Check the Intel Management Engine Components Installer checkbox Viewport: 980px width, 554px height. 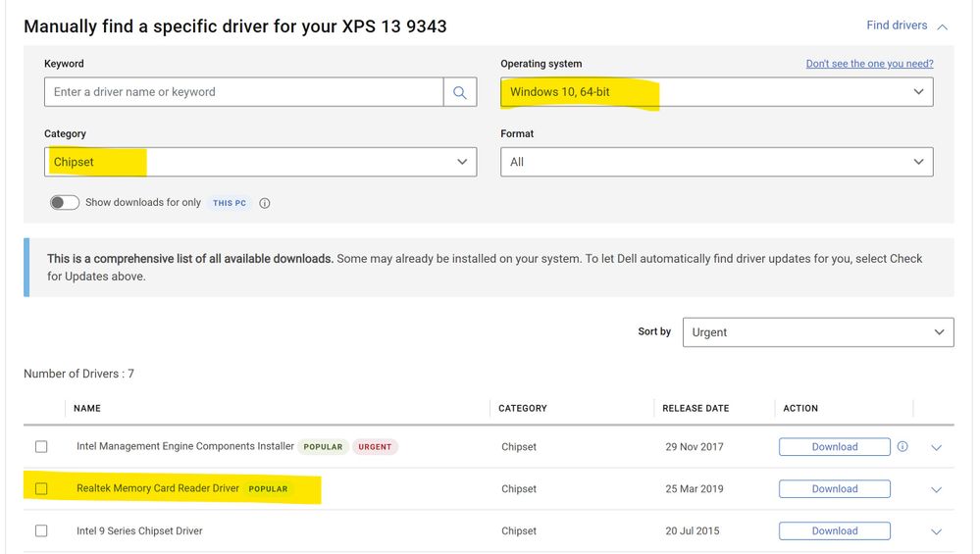(x=41, y=446)
